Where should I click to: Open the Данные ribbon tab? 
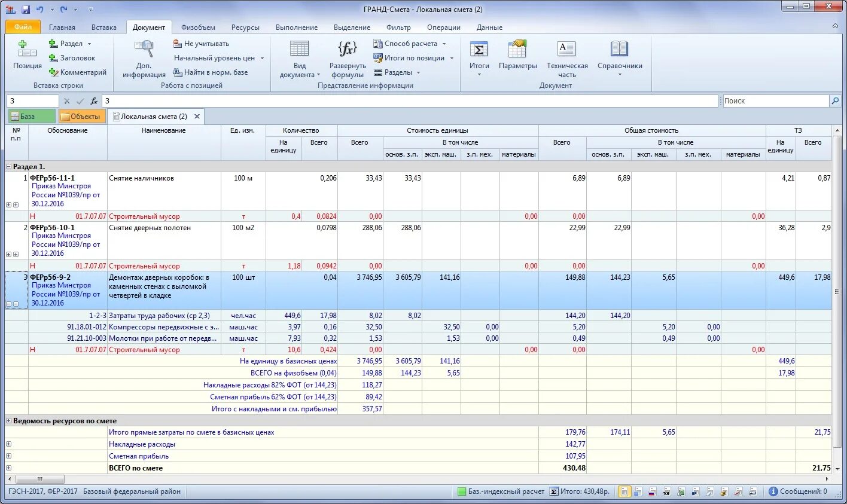pos(489,28)
